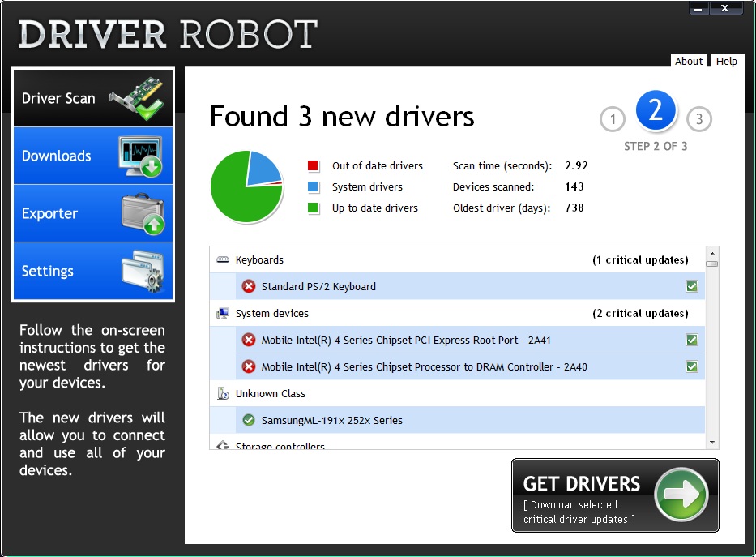Image resolution: width=756 pixels, height=557 pixels.
Task: Select the PCI Express Root Port row
Action: 457,340
